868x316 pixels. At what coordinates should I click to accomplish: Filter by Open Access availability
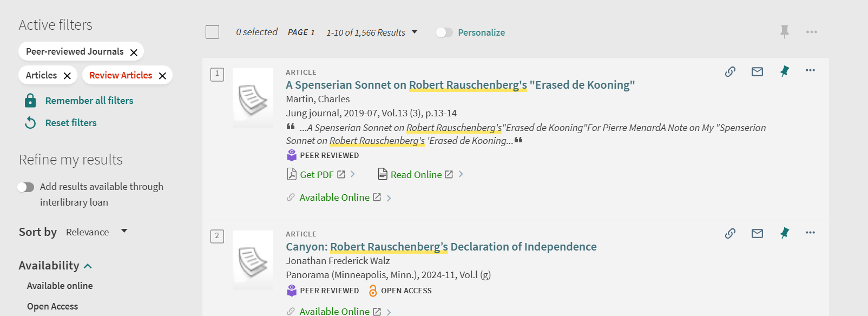tap(52, 306)
